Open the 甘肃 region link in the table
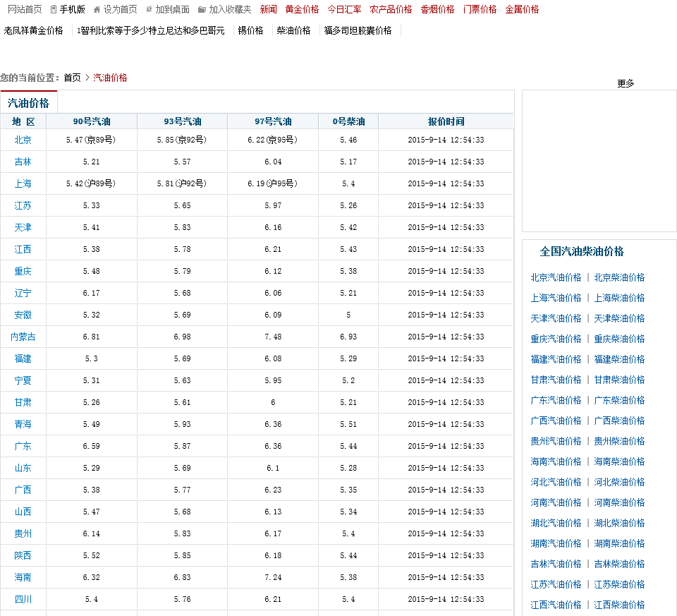677x616 pixels. click(x=23, y=403)
